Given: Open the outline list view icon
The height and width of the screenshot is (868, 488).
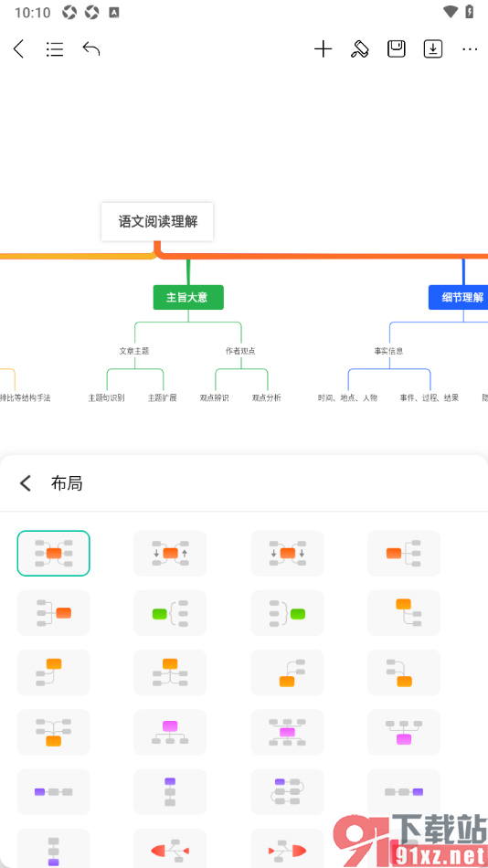Looking at the screenshot, I should click(54, 49).
